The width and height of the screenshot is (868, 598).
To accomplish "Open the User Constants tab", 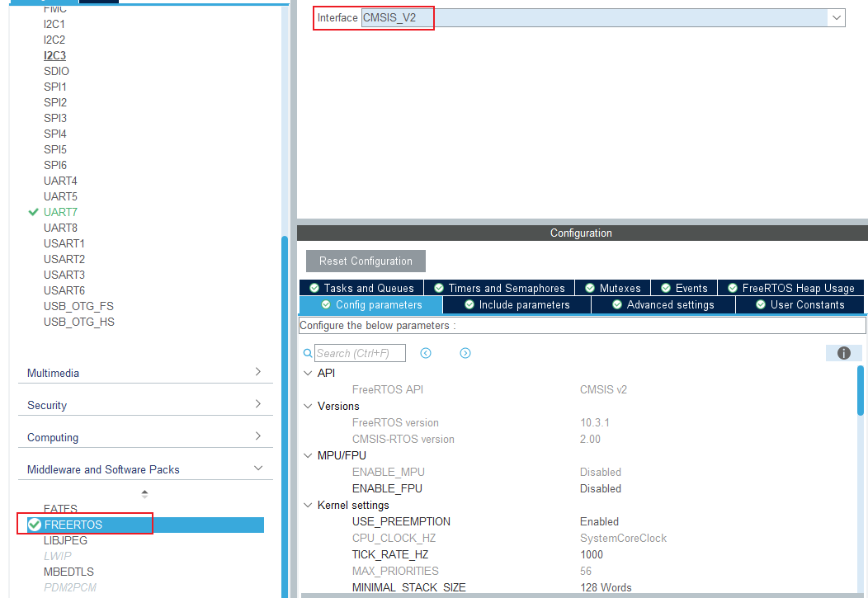I will (x=800, y=305).
